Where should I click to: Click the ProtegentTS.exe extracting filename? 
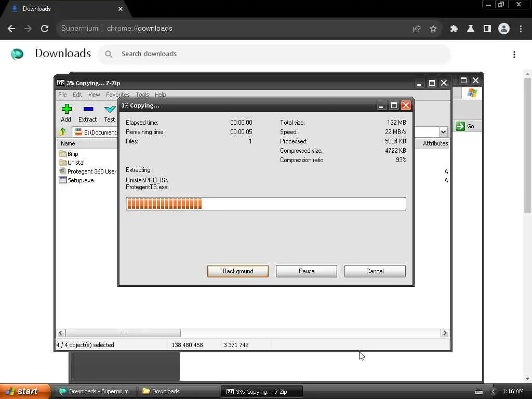click(147, 187)
